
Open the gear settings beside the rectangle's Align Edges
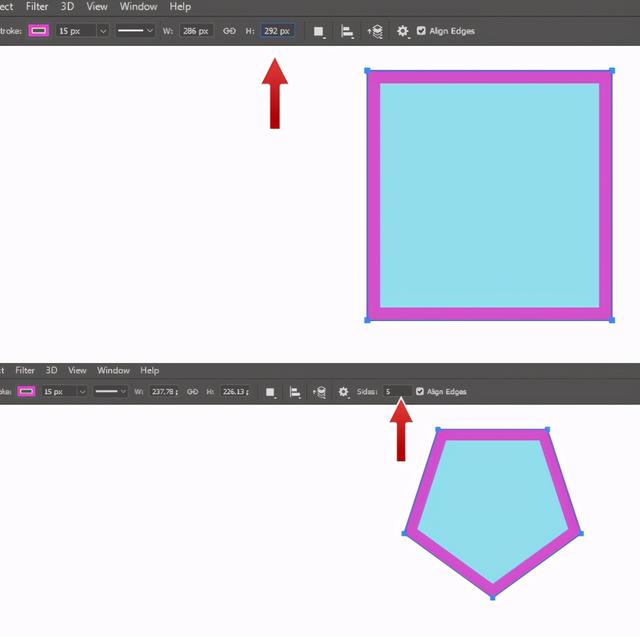coord(403,31)
